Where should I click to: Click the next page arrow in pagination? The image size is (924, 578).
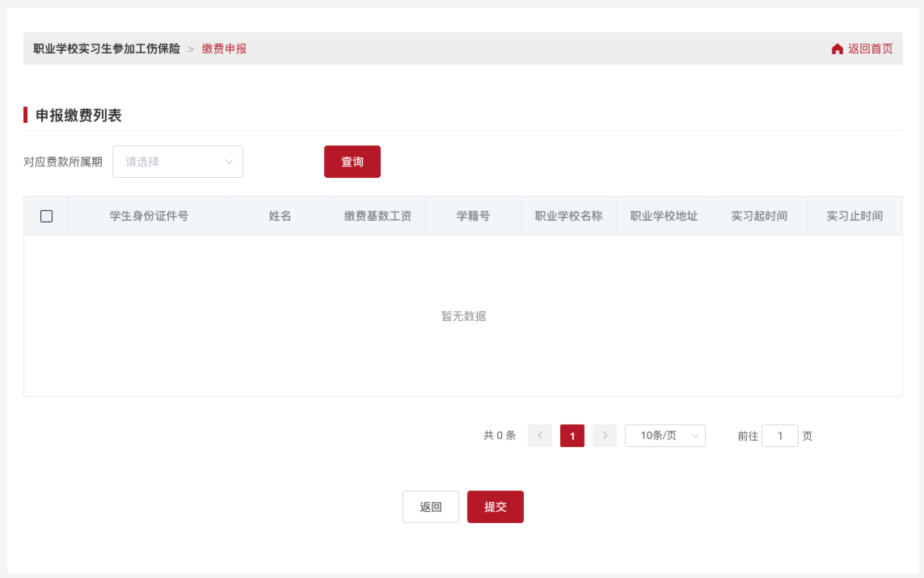(605, 436)
